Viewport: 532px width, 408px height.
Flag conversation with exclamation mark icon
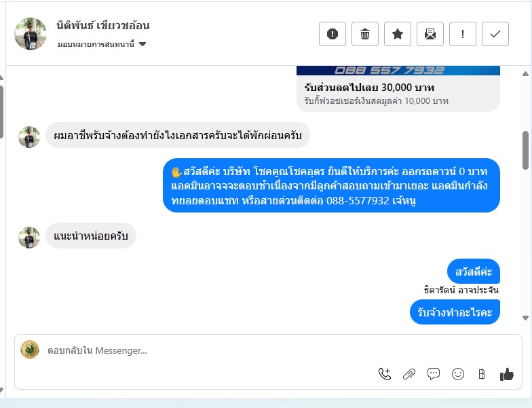[463, 34]
